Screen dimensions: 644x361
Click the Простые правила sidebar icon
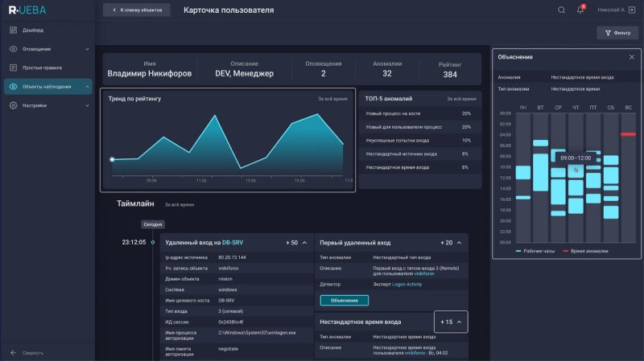coord(14,68)
